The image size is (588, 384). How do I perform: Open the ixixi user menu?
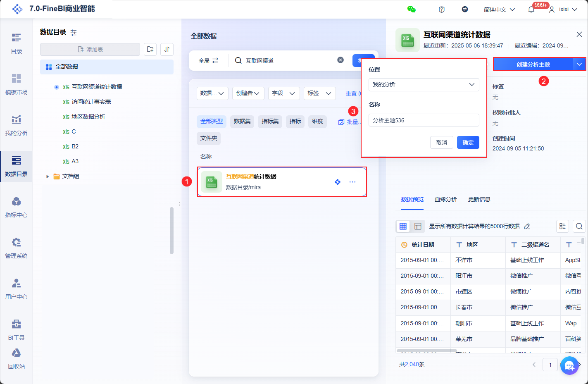(563, 9)
